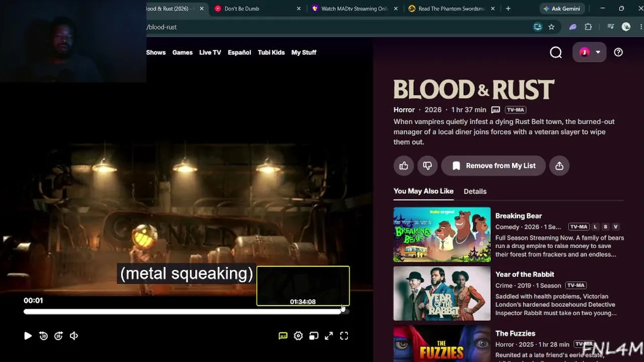The image size is (644, 362).
Task: Close the Don't Be Dumb tab
Action: pos(299,9)
